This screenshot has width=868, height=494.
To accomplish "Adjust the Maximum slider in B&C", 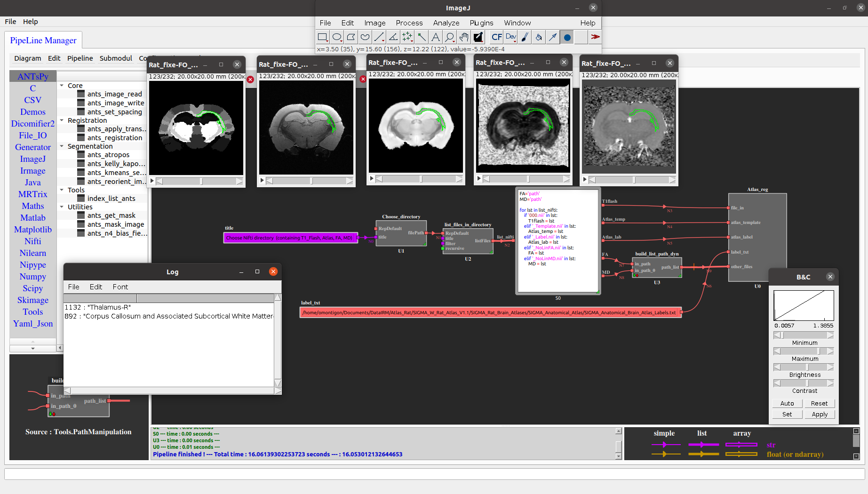I will 804,351.
